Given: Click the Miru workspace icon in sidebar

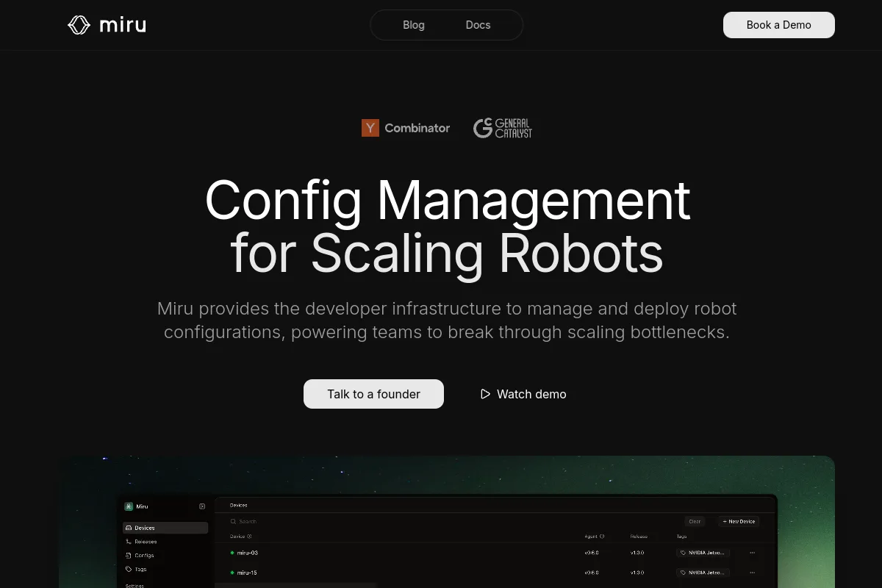Looking at the screenshot, I should click(x=129, y=506).
